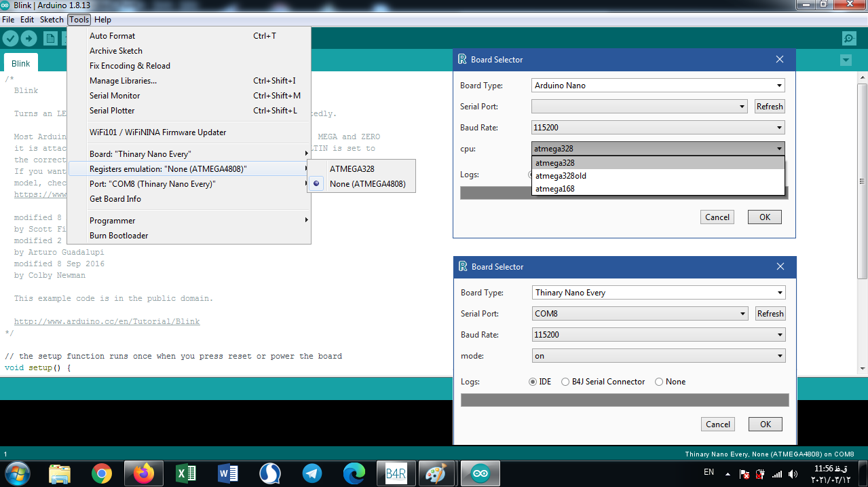This screenshot has height=487, width=868.
Task: Click OK in the Thinary Nano Every dialog
Action: pos(766,425)
